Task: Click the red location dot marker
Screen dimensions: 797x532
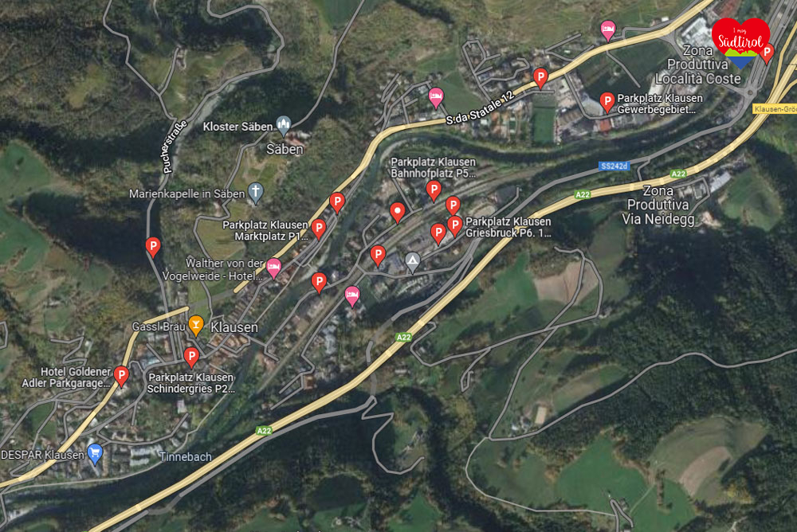Action: (x=398, y=212)
